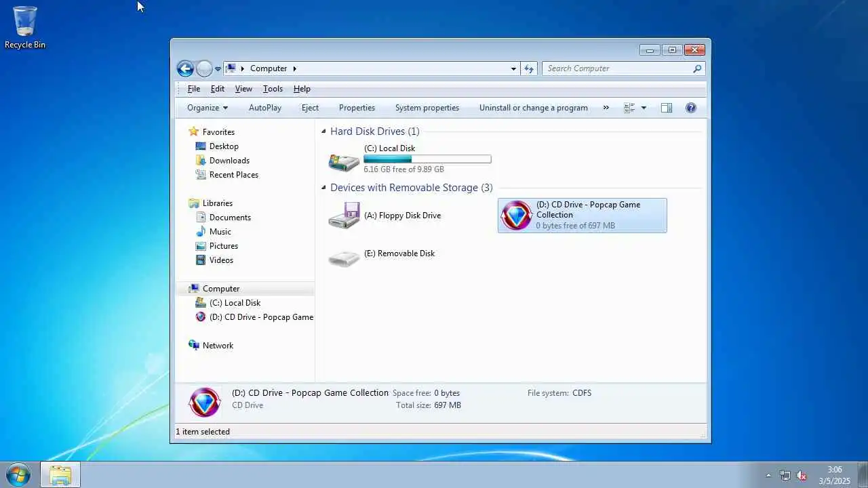Open the Windows Start menu
The image size is (868, 488).
pos(18,474)
